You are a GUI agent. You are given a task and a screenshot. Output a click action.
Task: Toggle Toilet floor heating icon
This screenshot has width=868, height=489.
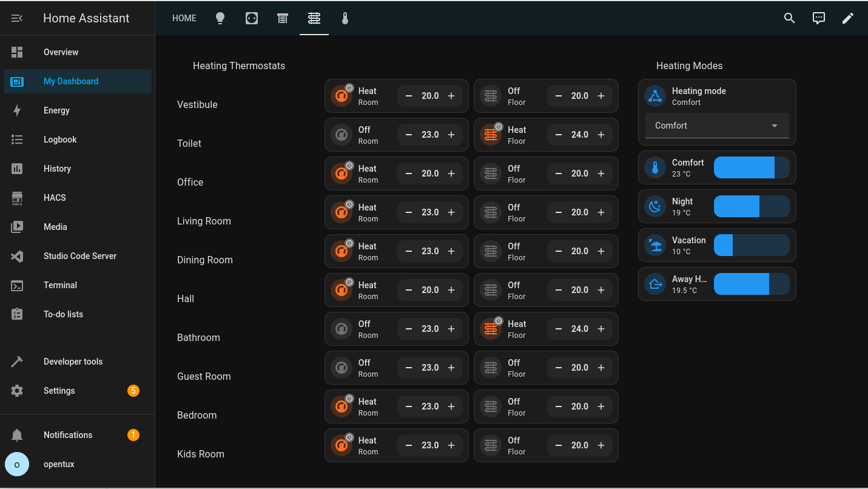(x=491, y=135)
